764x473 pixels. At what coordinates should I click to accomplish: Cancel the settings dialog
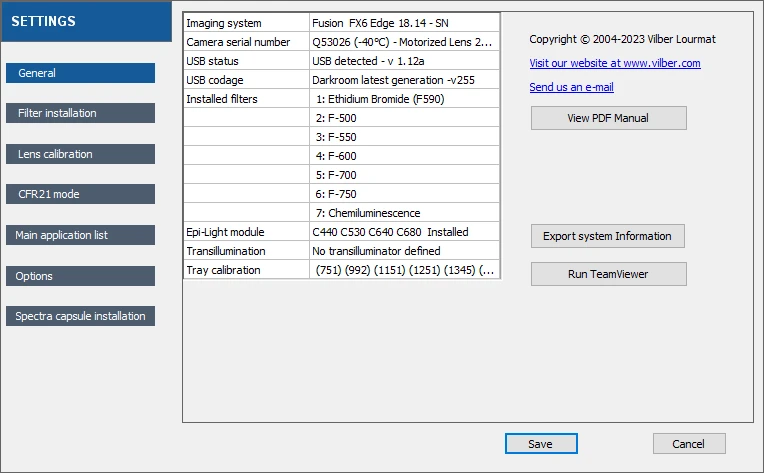coord(688,444)
